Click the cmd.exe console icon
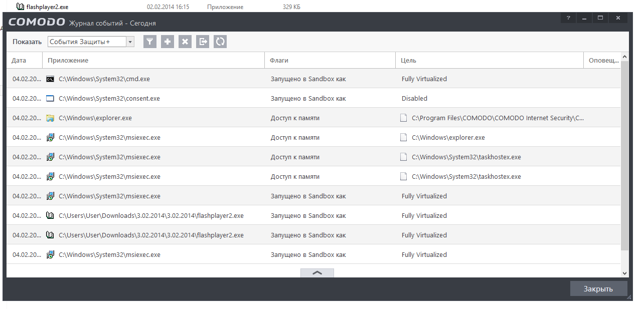644x309 pixels. tap(50, 79)
